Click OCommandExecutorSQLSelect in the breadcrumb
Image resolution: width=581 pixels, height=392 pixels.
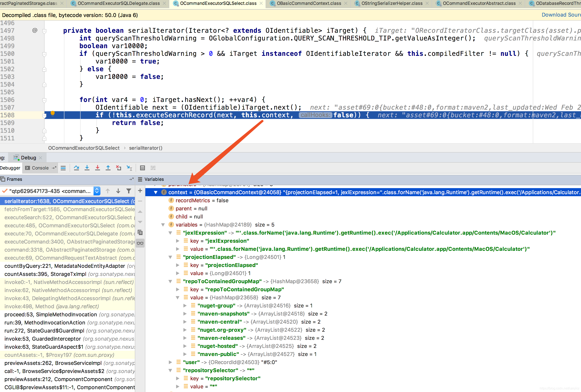pyautogui.click(x=84, y=148)
